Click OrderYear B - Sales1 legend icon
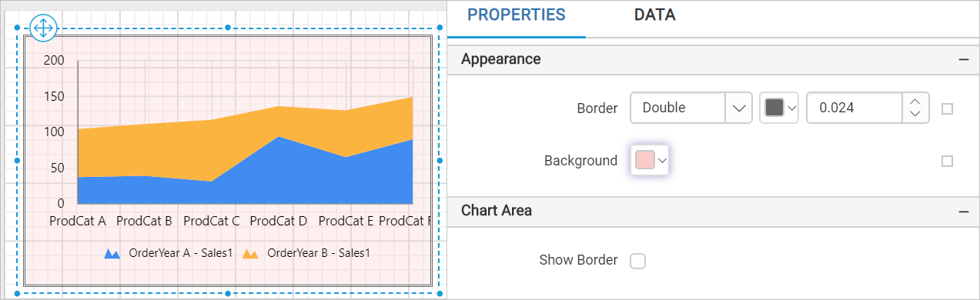 (250, 253)
